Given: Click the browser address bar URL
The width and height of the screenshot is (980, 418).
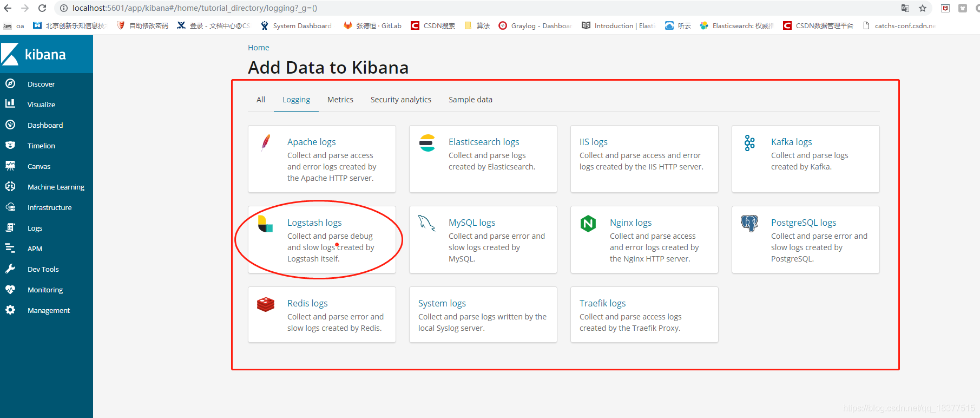Looking at the screenshot, I should click(x=195, y=8).
